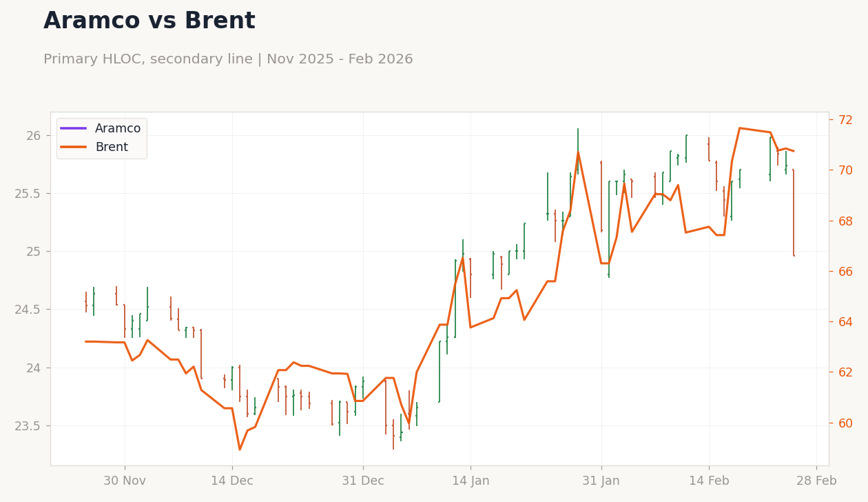Viewport: 868px width, 502px height.
Task: Click the purple Aramco legend line swatch
Action: coord(74,128)
